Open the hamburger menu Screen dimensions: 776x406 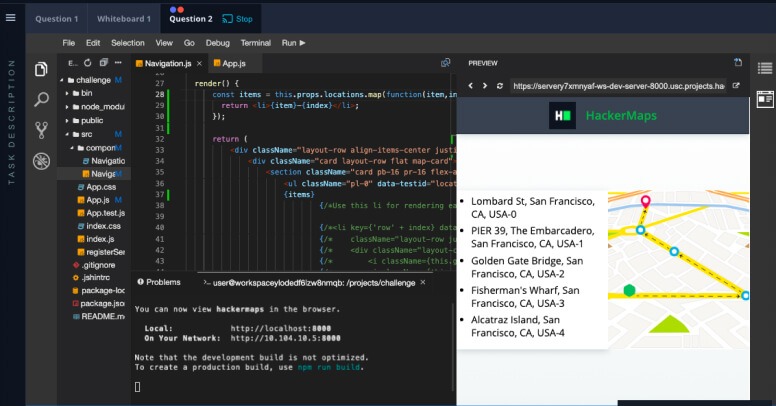[x=10, y=18]
